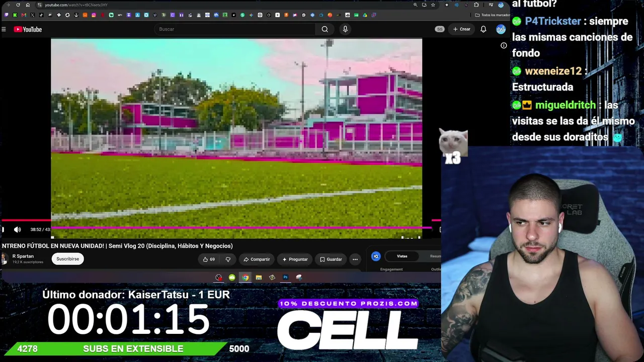Open the Chrome profile avatar

tap(501, 5)
